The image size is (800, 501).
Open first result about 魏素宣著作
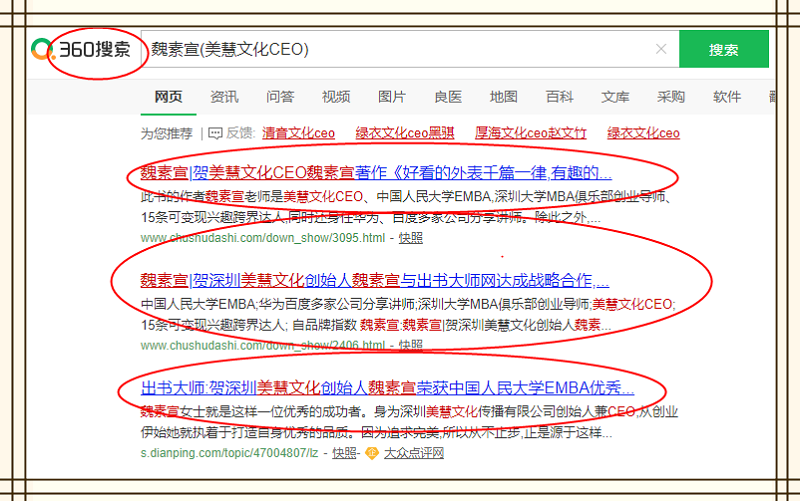click(x=375, y=172)
